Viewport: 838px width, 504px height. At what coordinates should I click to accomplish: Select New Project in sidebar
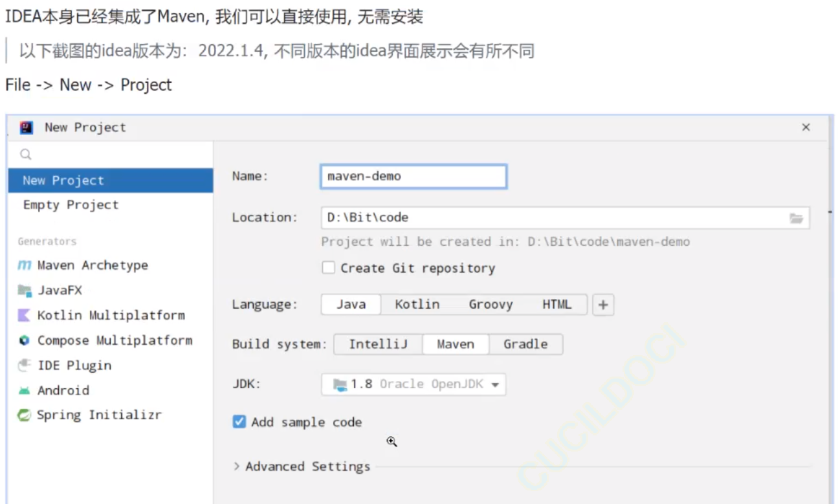pyautogui.click(x=111, y=181)
